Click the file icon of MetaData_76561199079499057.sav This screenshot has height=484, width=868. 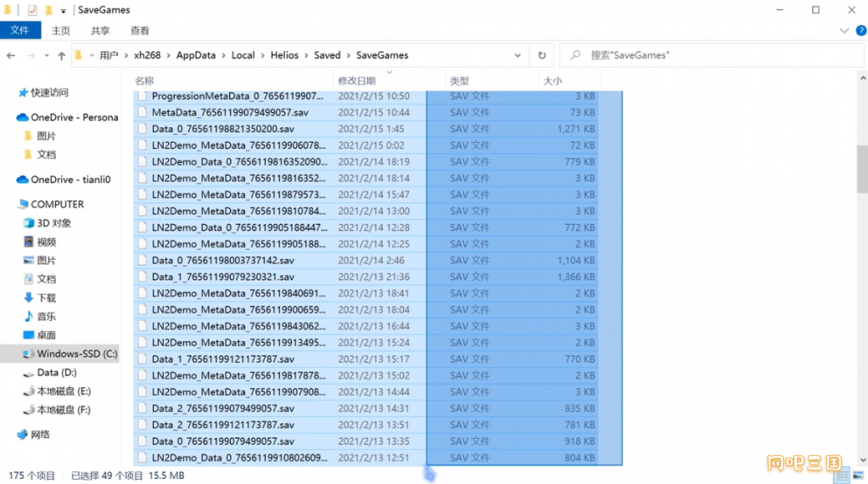pos(143,112)
